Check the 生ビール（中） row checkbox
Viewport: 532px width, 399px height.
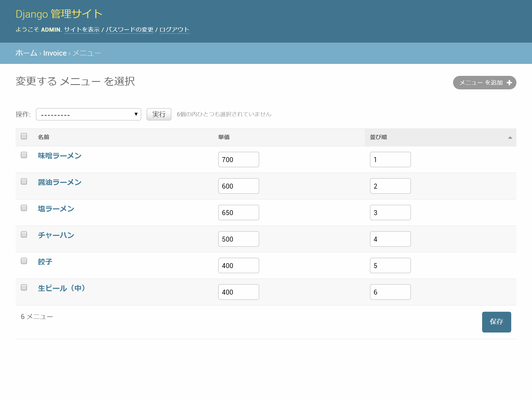24,288
